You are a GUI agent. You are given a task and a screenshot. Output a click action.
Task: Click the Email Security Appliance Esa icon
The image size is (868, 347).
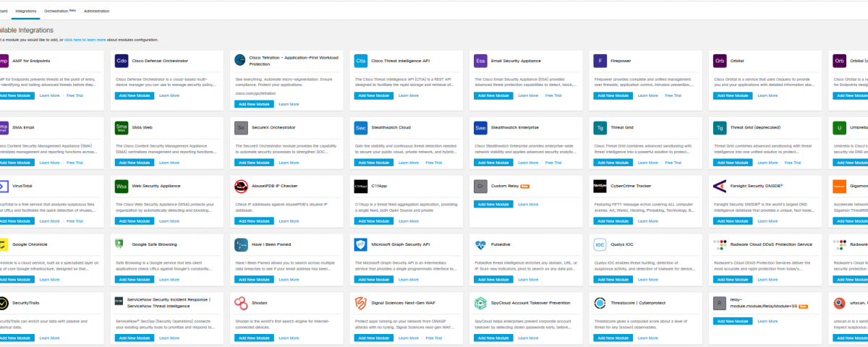click(x=480, y=61)
